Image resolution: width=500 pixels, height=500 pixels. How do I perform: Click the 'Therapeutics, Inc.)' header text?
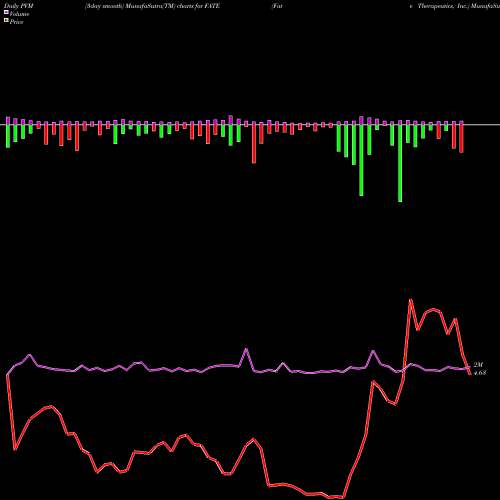443,6
